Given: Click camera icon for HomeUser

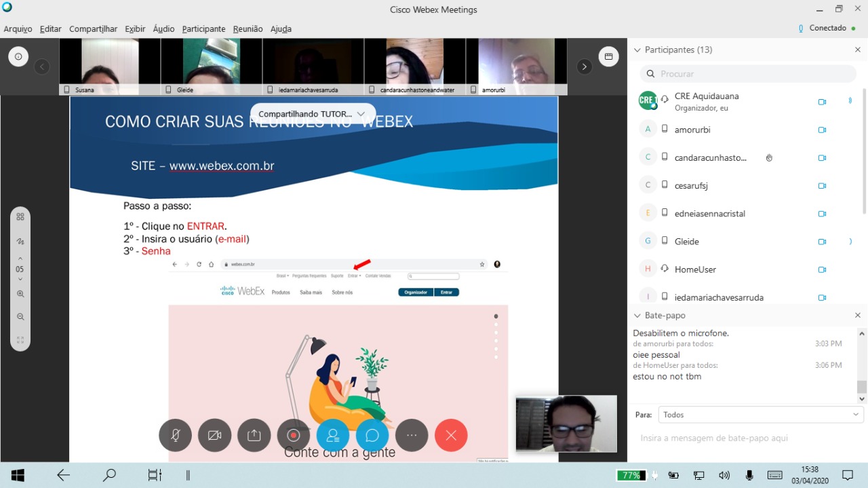Looking at the screenshot, I should 822,269.
